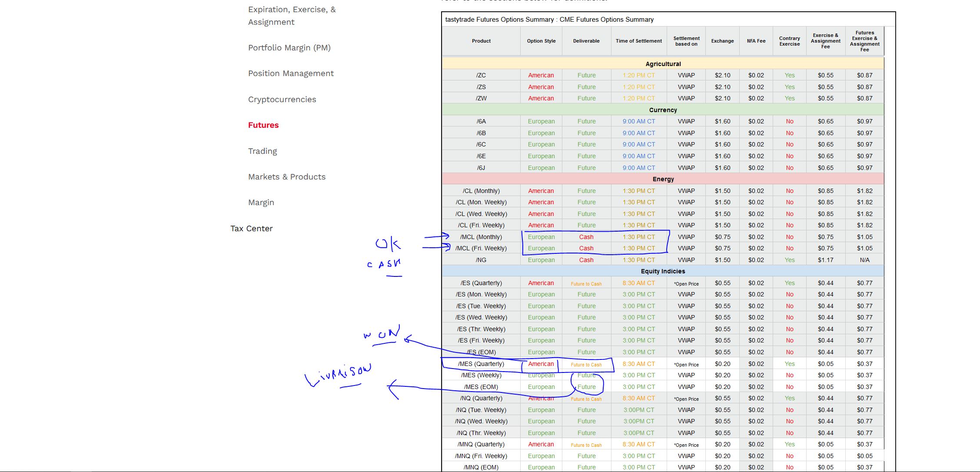Viewport: 980px width, 472px height.
Task: Open Expiration, Exercise, & Assignment topic
Action: pyautogui.click(x=292, y=16)
